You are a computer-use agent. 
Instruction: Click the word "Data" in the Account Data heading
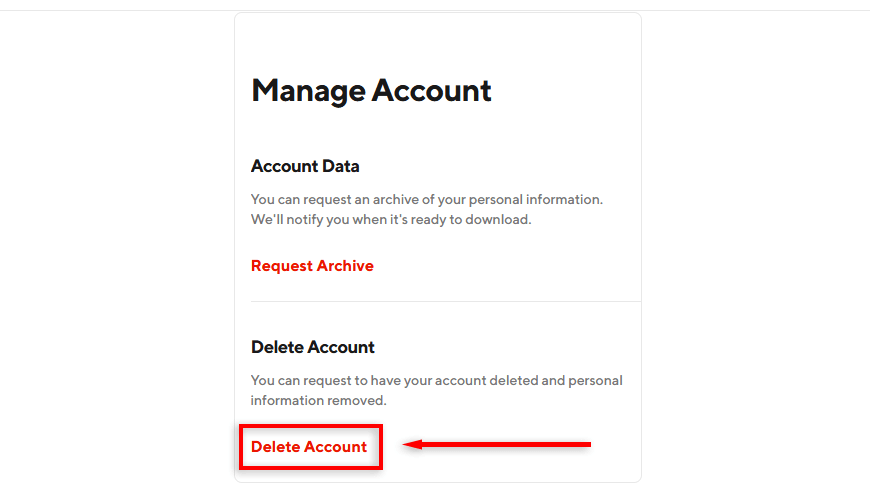click(x=339, y=166)
